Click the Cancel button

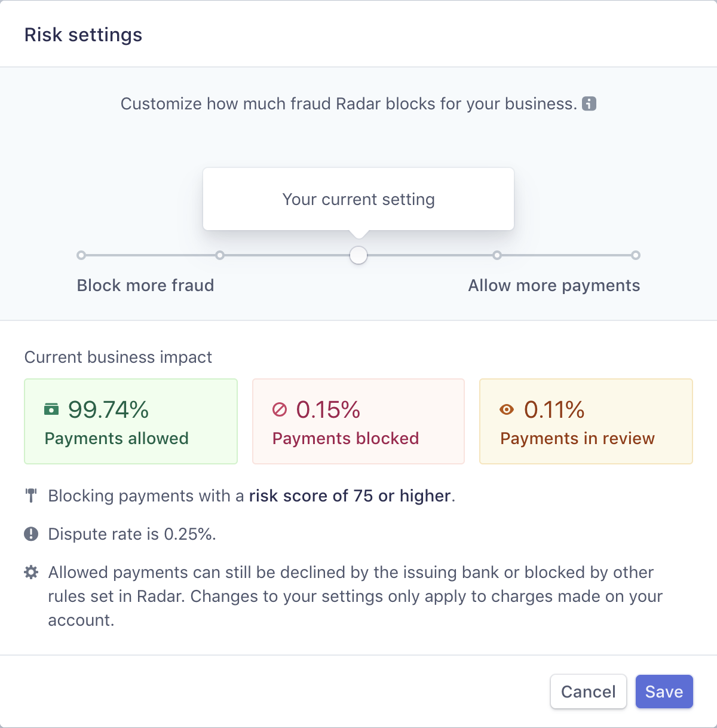pyautogui.click(x=589, y=692)
